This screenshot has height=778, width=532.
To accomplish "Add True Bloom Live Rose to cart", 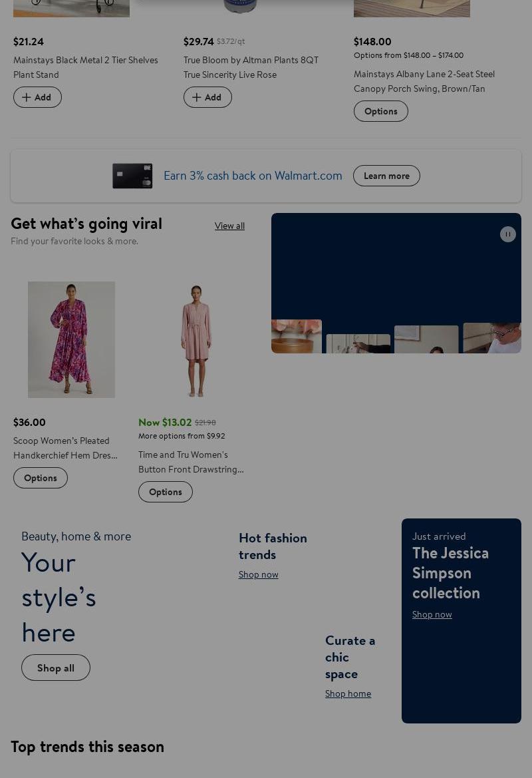I will point(207,97).
